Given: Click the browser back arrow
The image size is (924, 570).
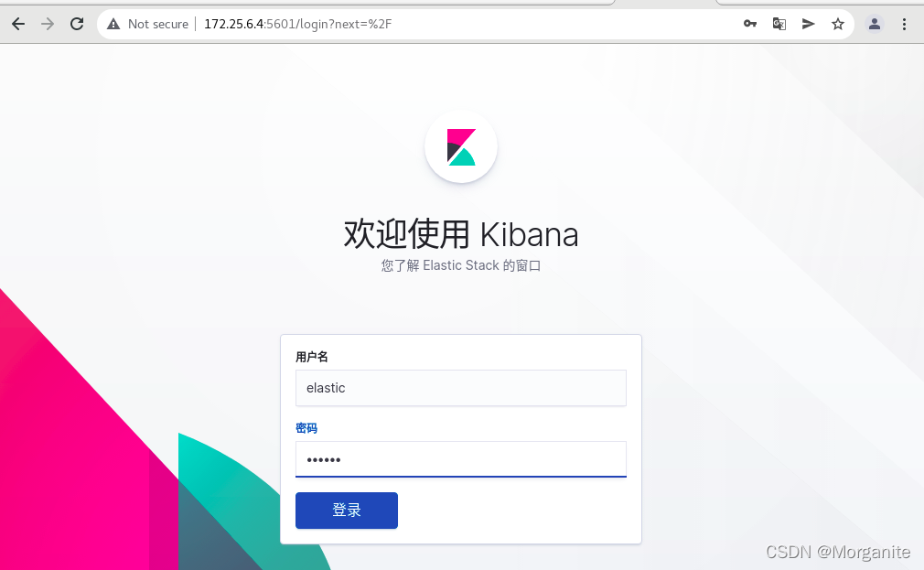Looking at the screenshot, I should tap(18, 24).
